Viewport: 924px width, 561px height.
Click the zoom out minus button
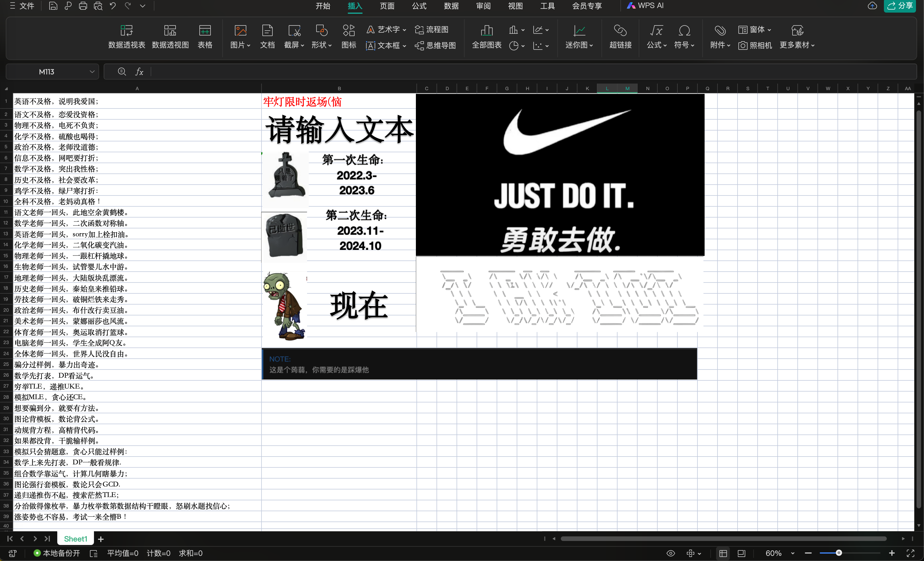(808, 553)
